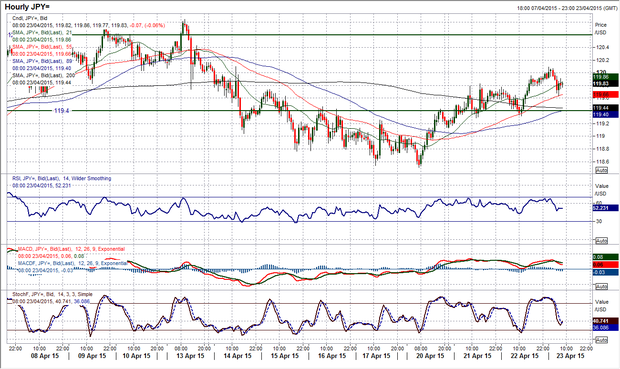Click the Auto button in RSI panel
The image size is (620, 369).
pyautogui.click(x=601, y=241)
